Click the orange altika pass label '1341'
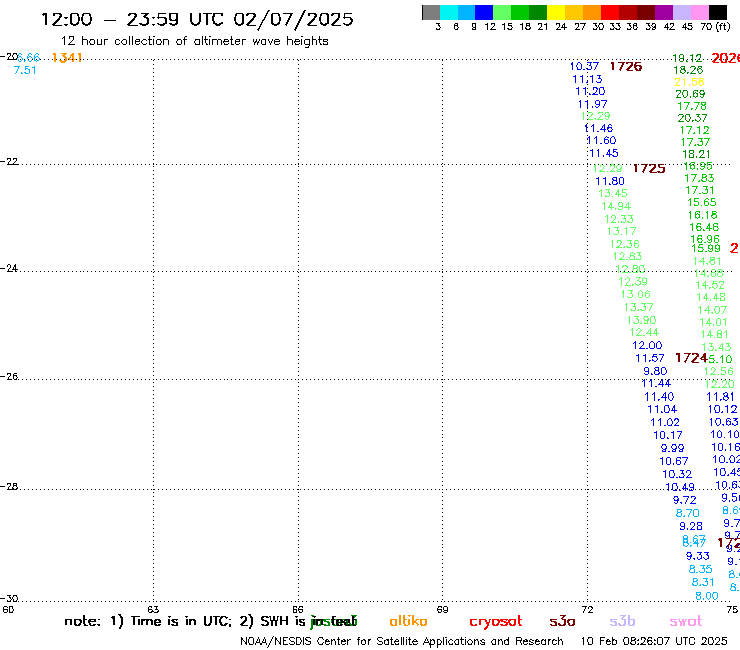Screen dimensions: 740x650 [67, 58]
